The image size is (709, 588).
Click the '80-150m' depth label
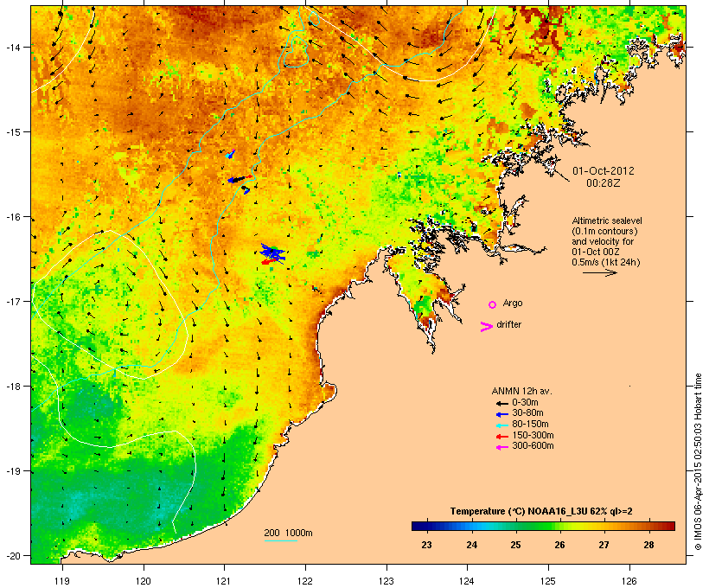pyautogui.click(x=530, y=424)
